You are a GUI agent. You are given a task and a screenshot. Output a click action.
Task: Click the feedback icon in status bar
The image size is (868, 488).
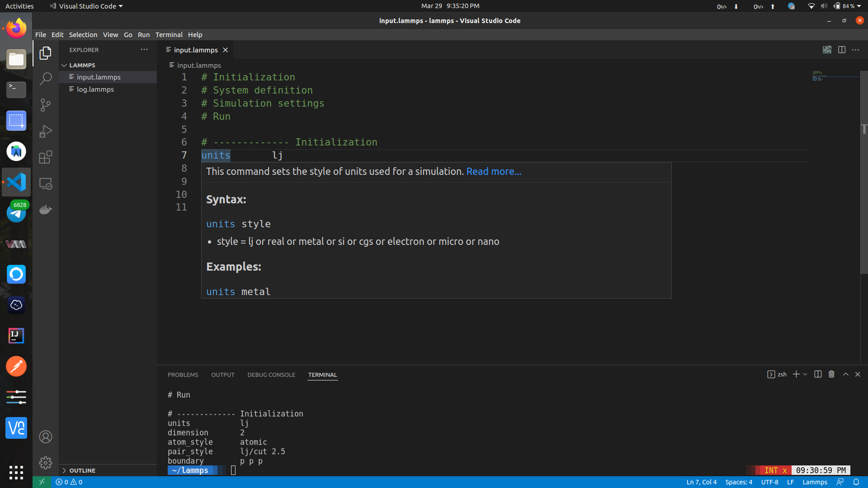(x=840, y=482)
